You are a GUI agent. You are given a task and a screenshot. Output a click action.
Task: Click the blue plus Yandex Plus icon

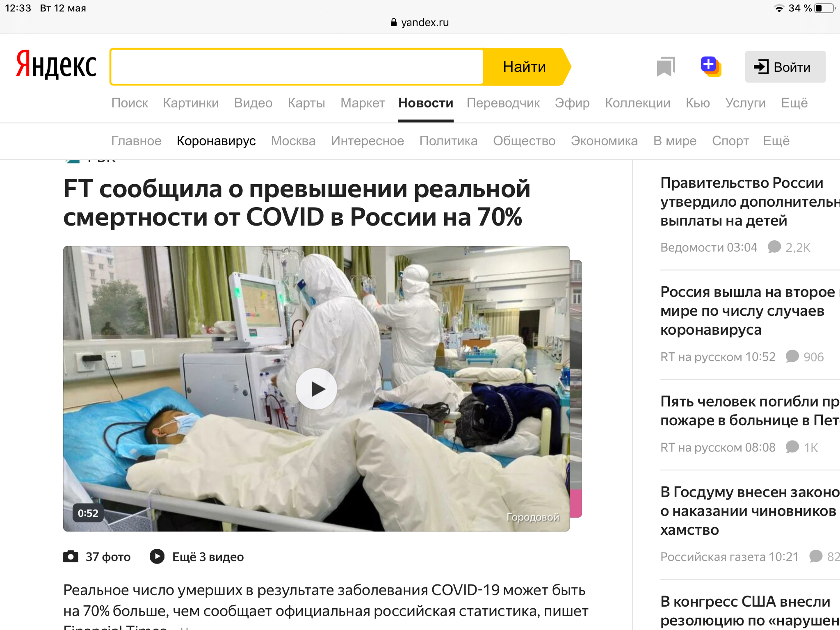[x=711, y=66]
